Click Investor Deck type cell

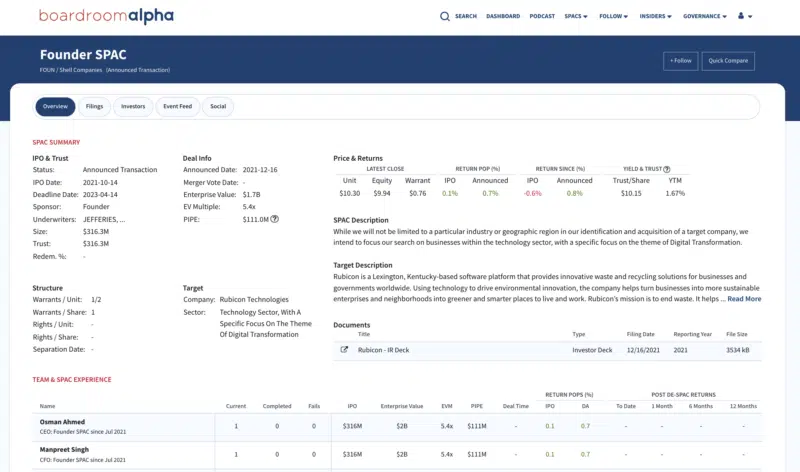coord(592,350)
